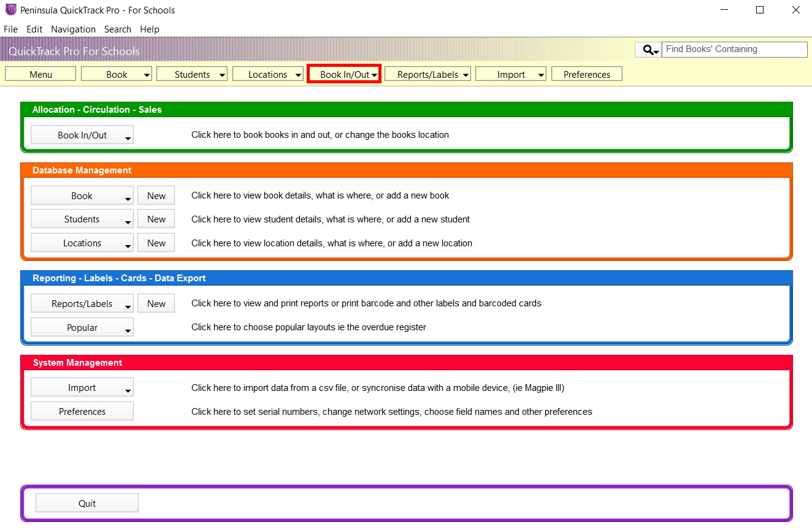Image resolution: width=812 pixels, height=530 pixels.
Task: Expand the Book toolbar dropdown
Action: (117, 74)
